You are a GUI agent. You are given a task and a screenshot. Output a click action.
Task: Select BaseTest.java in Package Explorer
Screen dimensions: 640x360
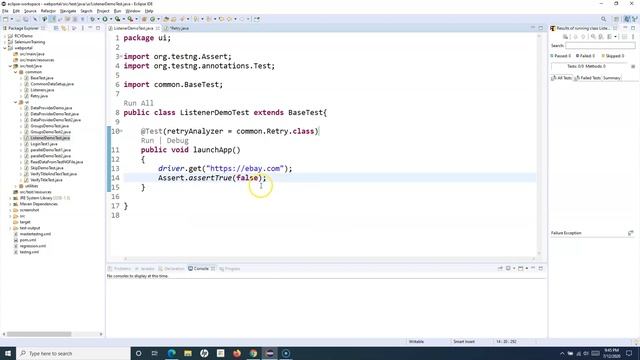[42, 78]
